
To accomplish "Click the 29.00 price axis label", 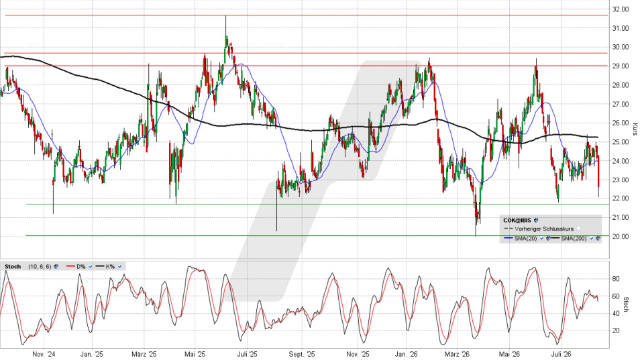I will click(620, 66).
